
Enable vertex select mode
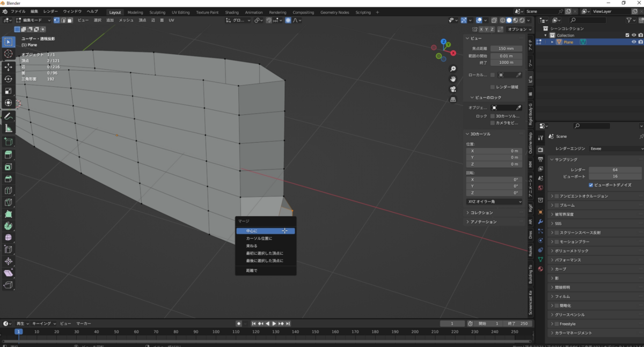57,20
